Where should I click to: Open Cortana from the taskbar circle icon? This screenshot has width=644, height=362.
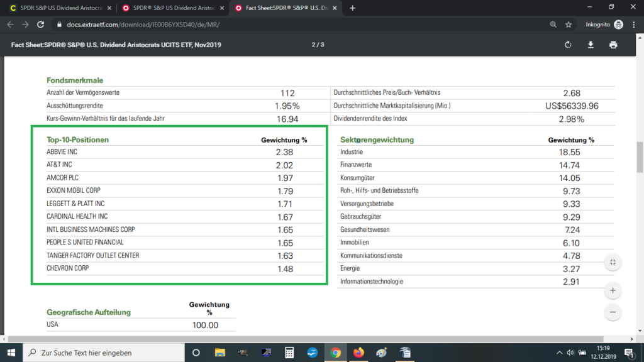pos(196,353)
